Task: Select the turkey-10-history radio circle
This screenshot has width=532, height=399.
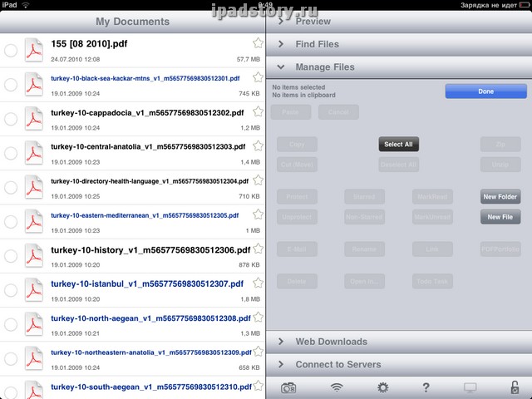Action: (x=11, y=256)
